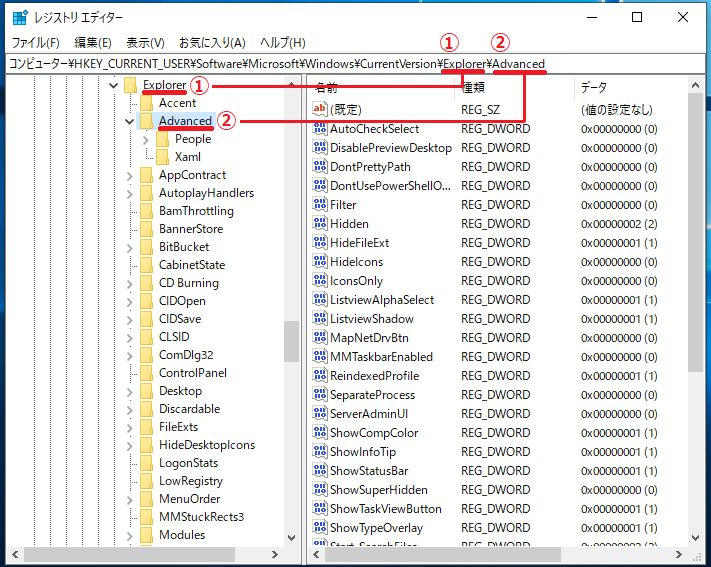Click the string value icon of (既定)
Viewport: 711px width, 567px height.
(x=320, y=109)
